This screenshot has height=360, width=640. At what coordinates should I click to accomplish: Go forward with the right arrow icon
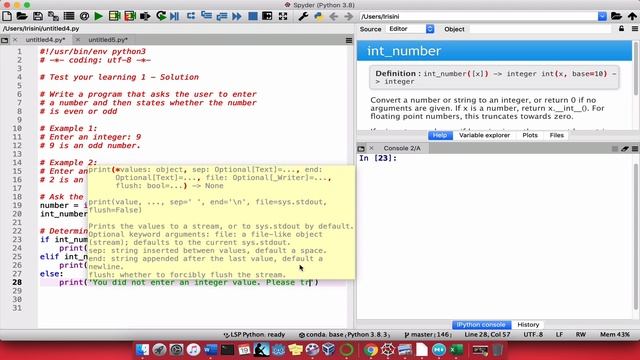(x=348, y=16)
